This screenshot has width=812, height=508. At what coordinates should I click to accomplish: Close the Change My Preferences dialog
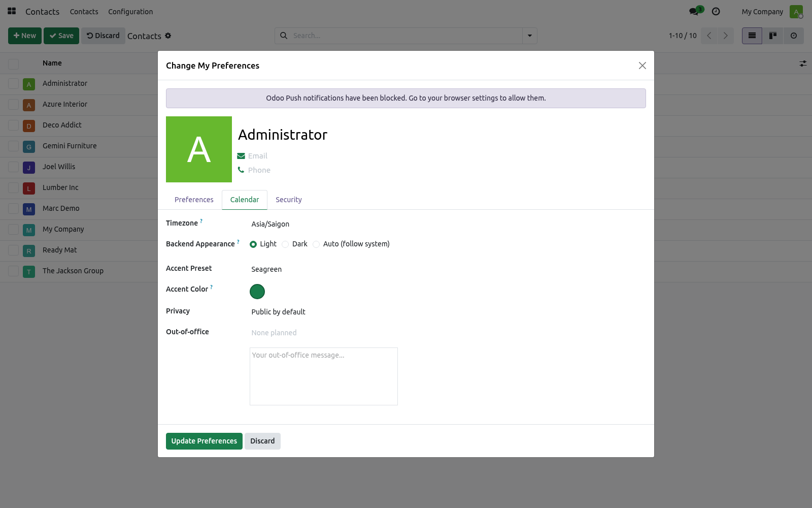[x=642, y=66]
